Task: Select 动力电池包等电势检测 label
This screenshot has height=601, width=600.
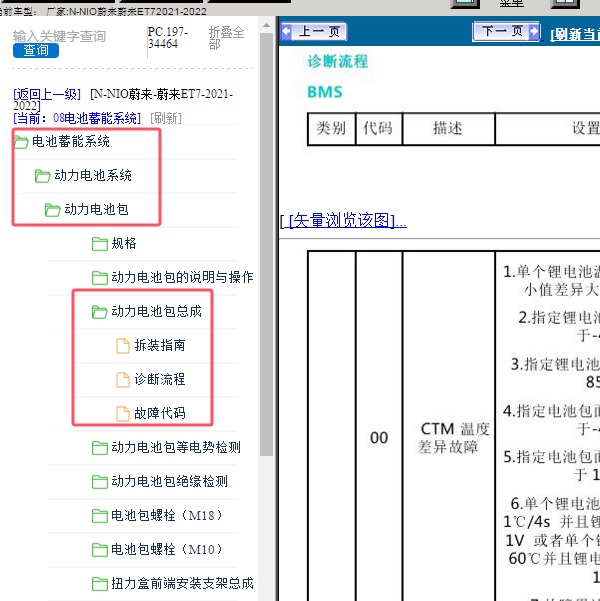Action: click(x=176, y=447)
